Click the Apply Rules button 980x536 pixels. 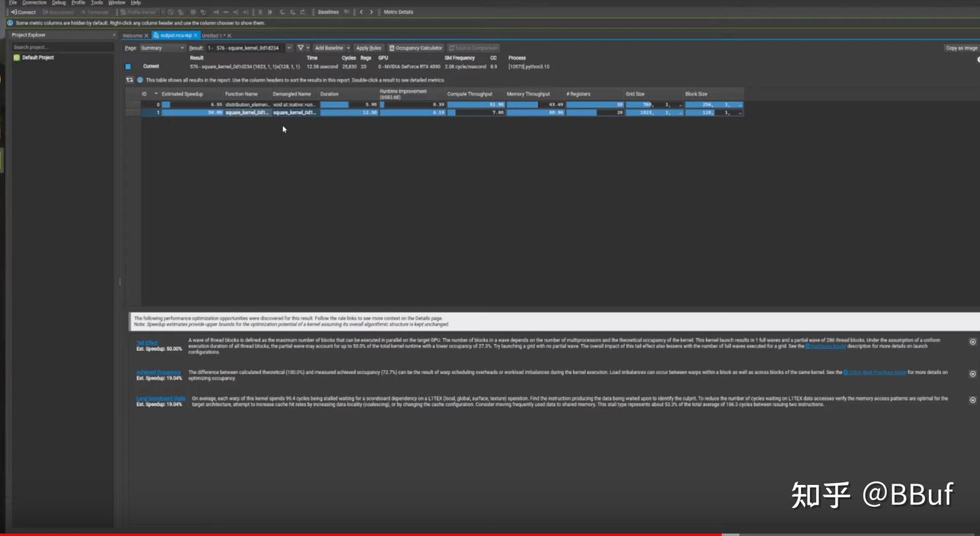click(368, 48)
